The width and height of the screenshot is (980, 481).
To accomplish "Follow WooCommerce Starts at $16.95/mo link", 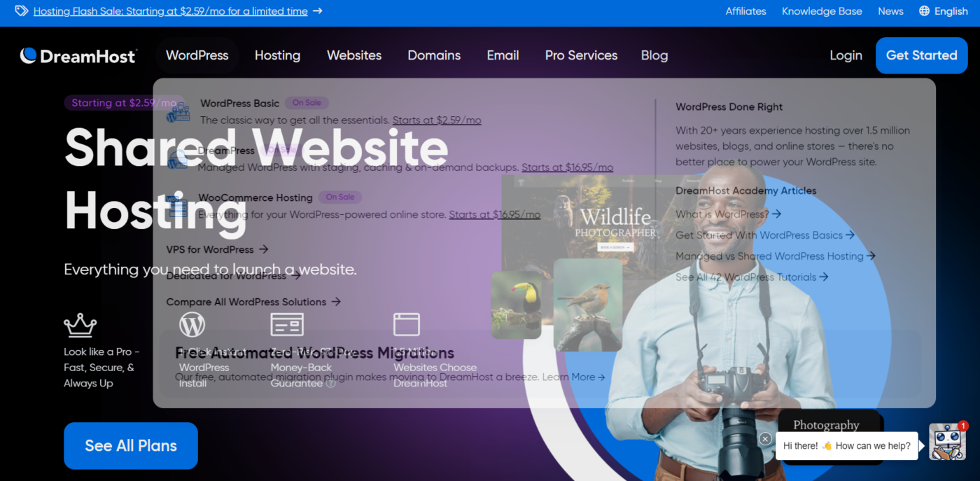I will click(x=495, y=215).
